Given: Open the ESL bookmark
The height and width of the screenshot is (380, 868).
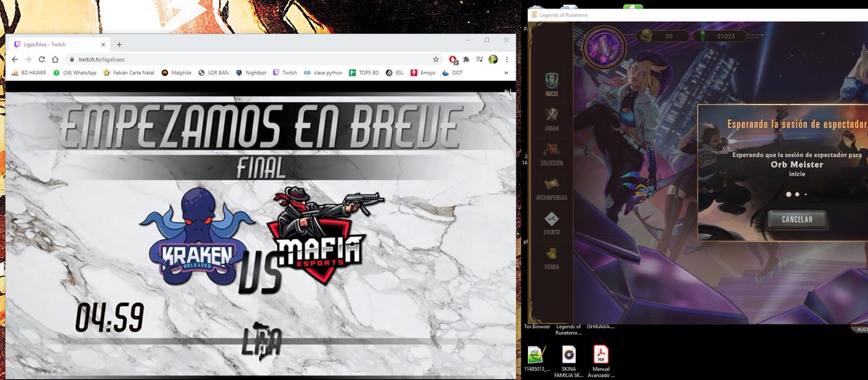Looking at the screenshot, I should point(395,73).
